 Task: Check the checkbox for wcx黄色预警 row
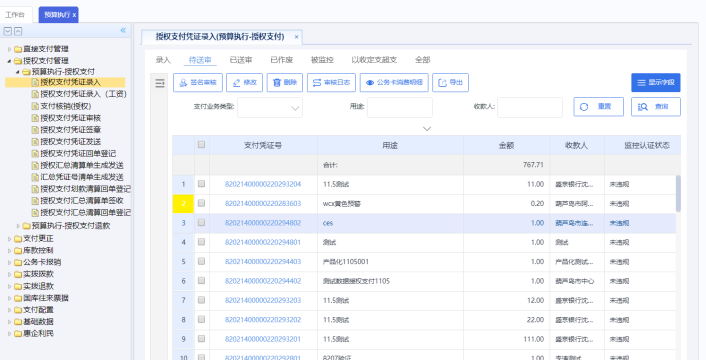point(201,203)
